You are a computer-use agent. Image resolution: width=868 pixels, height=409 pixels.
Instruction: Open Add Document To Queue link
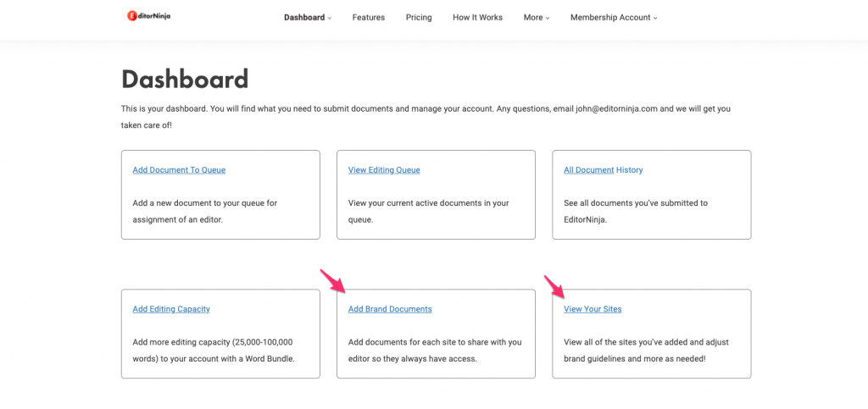click(179, 170)
